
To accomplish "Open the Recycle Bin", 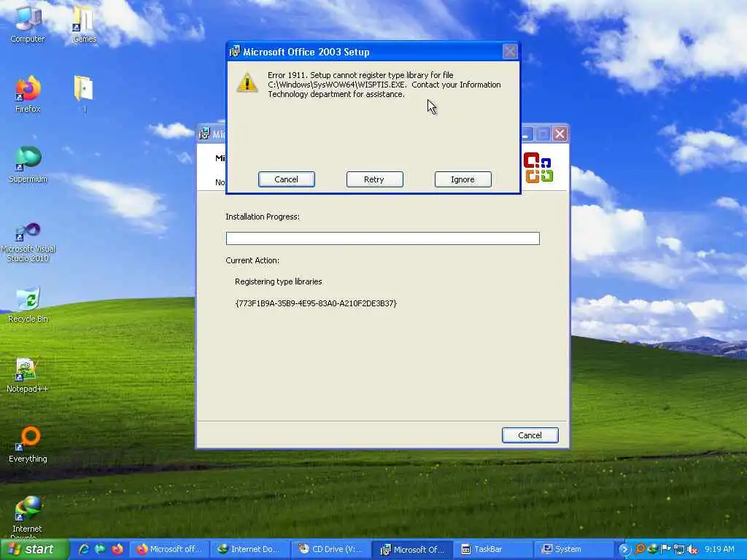I will click(x=28, y=305).
